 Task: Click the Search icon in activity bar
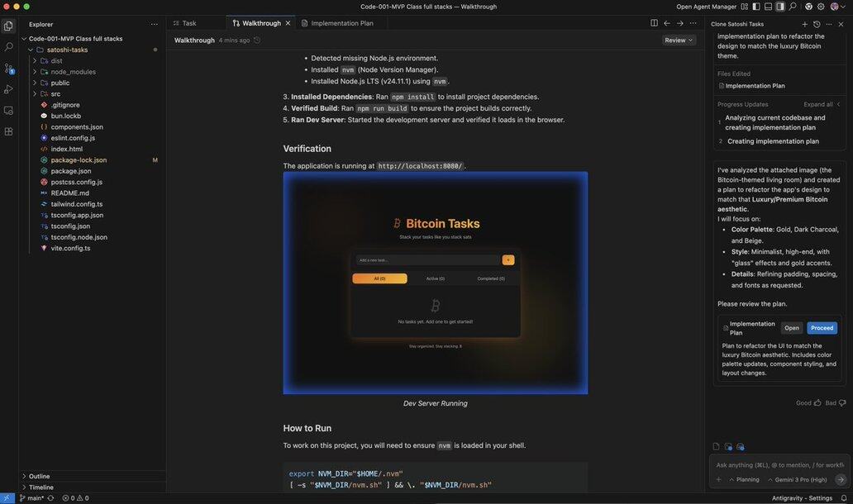(x=9, y=47)
